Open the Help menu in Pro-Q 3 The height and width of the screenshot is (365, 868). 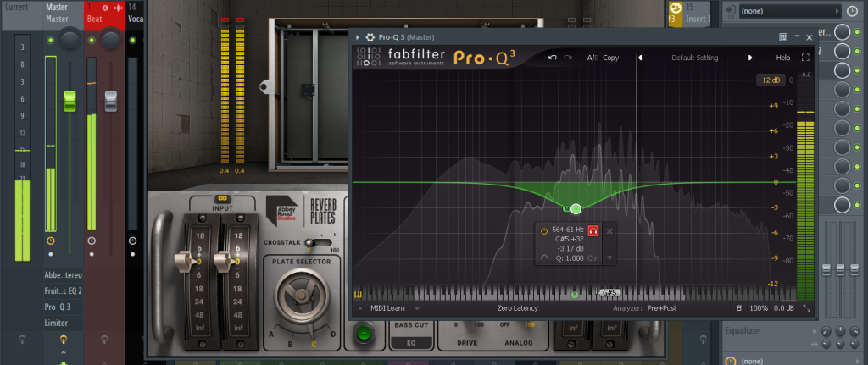pos(782,58)
